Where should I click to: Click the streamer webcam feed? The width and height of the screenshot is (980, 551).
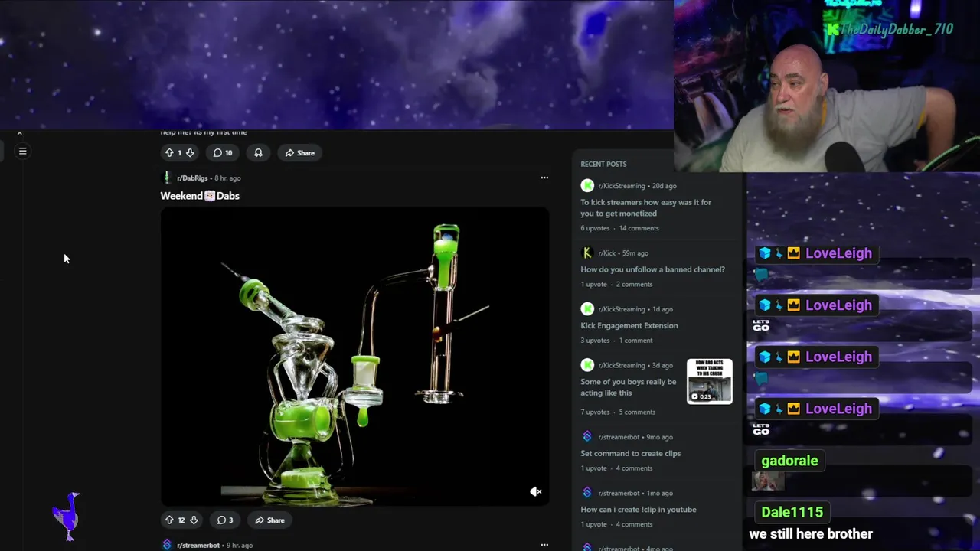(827, 86)
